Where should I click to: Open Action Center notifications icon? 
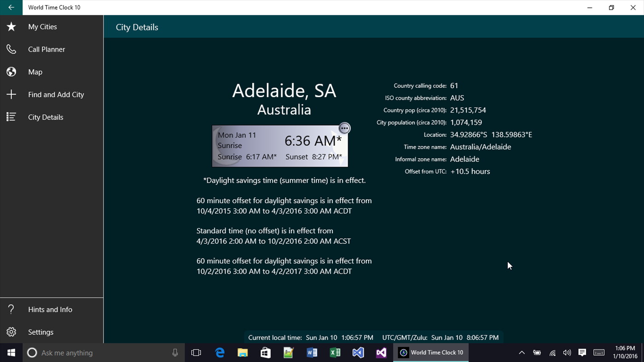coord(582,353)
